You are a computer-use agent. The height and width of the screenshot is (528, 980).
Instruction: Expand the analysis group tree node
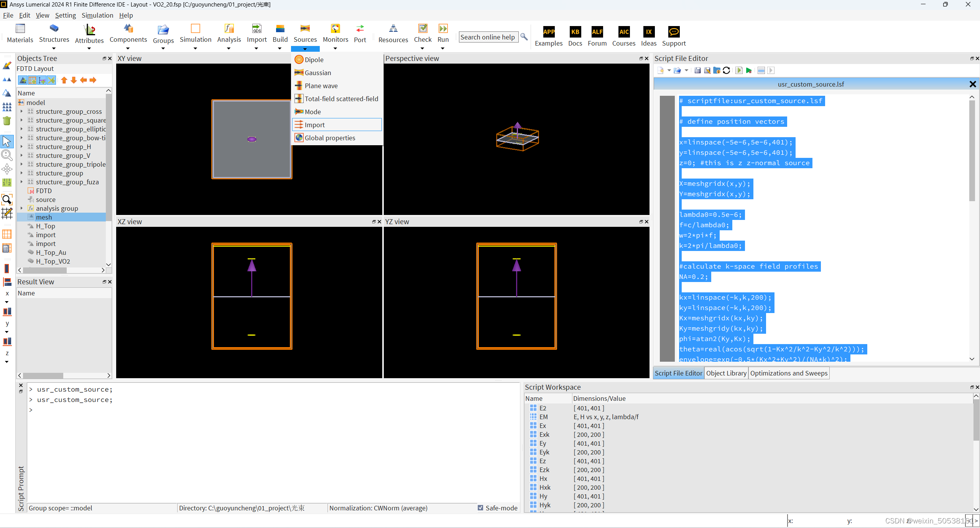(21, 208)
